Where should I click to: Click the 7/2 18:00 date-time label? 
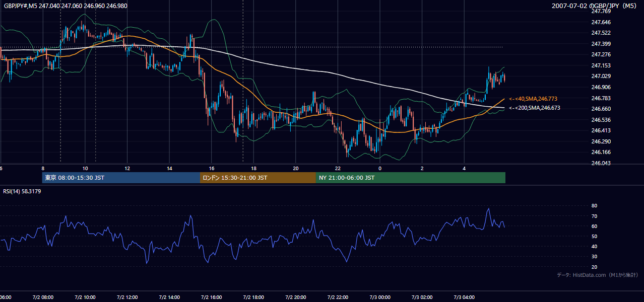pos(253,297)
